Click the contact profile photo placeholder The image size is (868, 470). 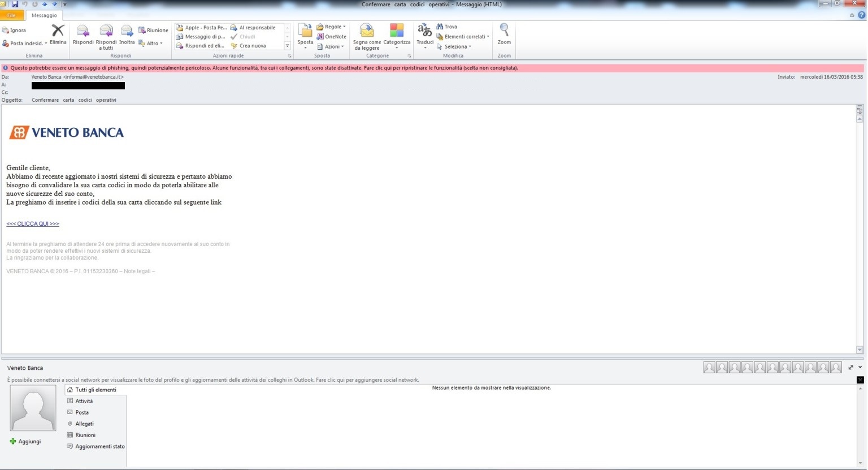pos(33,408)
